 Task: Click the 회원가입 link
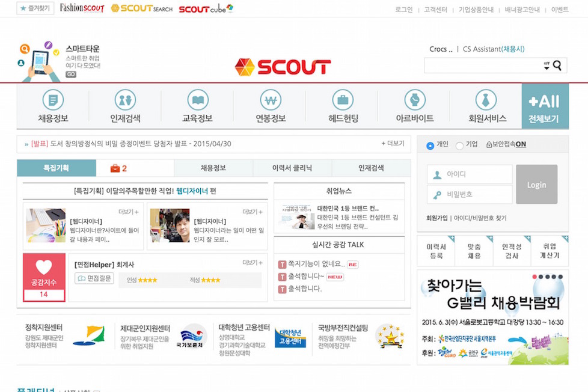(x=437, y=218)
